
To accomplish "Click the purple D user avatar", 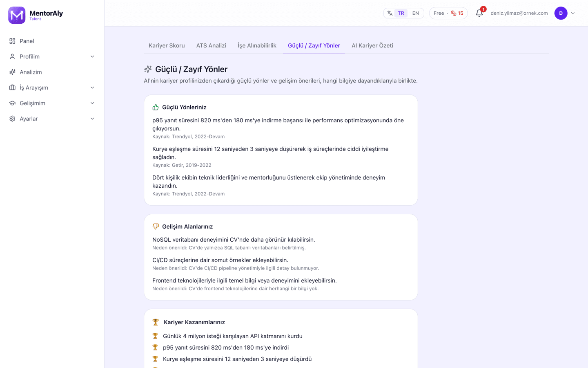I will coord(561,13).
